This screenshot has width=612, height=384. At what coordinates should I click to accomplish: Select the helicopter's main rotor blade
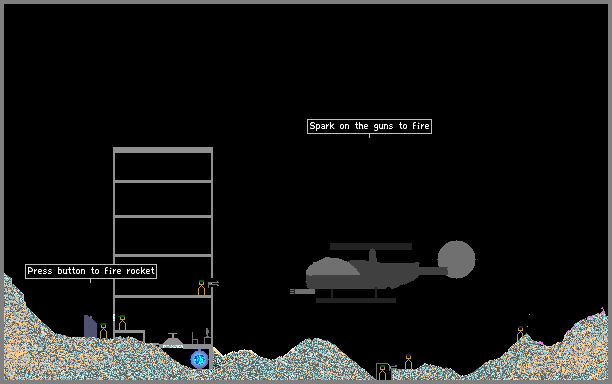[x=371, y=247]
